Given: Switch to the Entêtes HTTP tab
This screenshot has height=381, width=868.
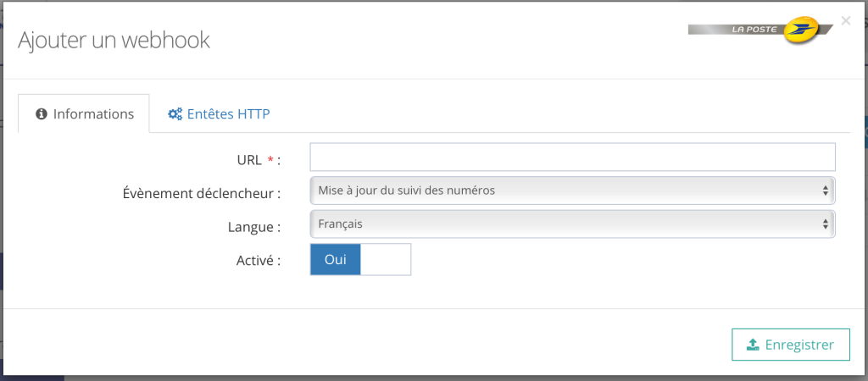Looking at the screenshot, I should pos(219,114).
